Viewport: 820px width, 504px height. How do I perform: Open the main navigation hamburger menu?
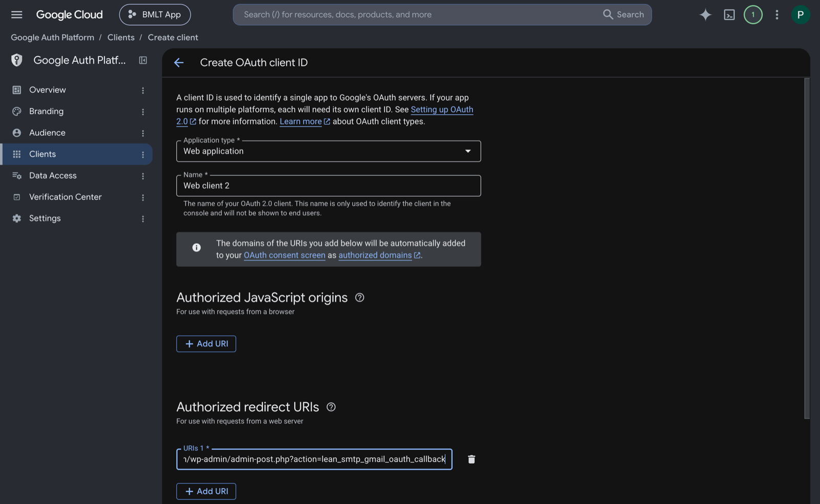pyautogui.click(x=16, y=15)
